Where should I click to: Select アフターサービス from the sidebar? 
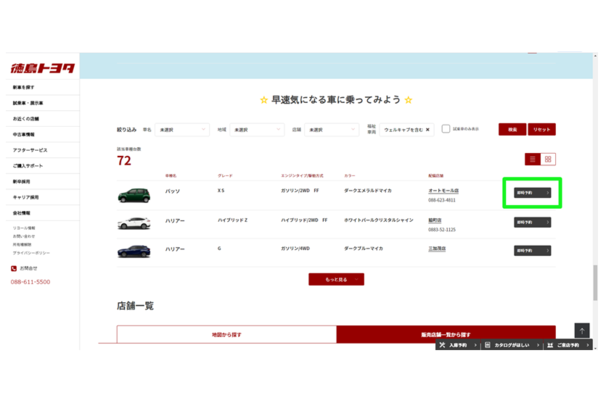(x=30, y=150)
